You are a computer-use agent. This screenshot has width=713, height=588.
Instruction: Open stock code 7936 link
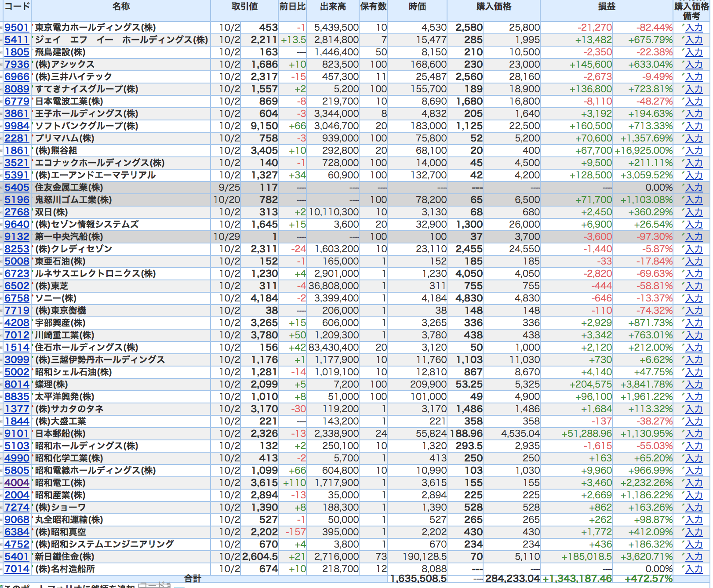coord(17,64)
